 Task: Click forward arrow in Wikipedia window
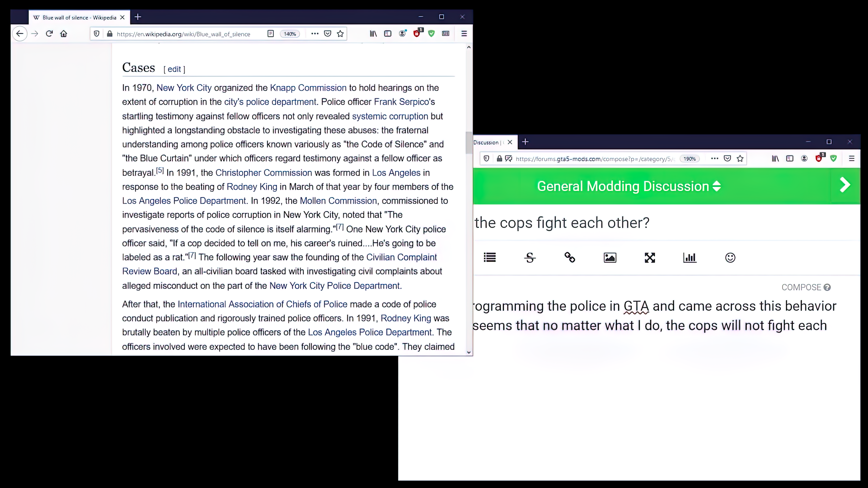(35, 34)
